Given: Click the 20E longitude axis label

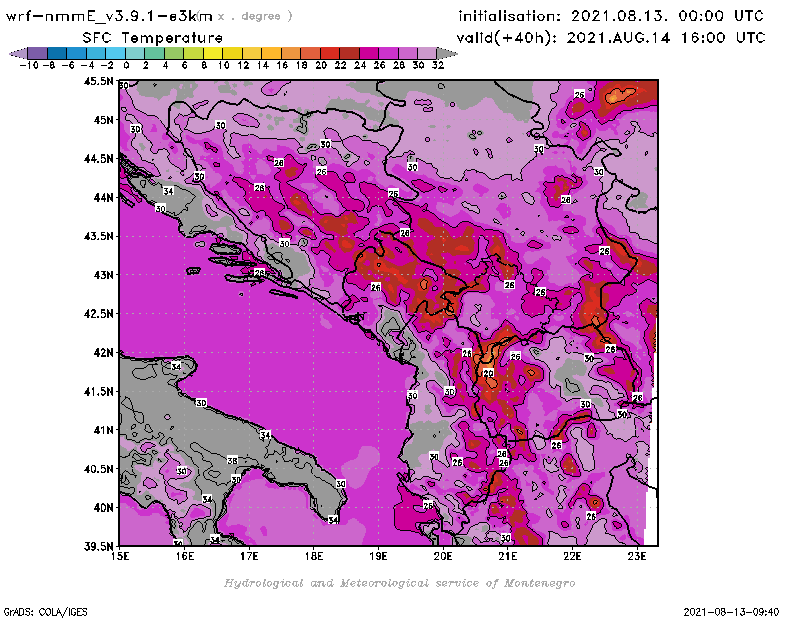Looking at the screenshot, I should 443,556.
